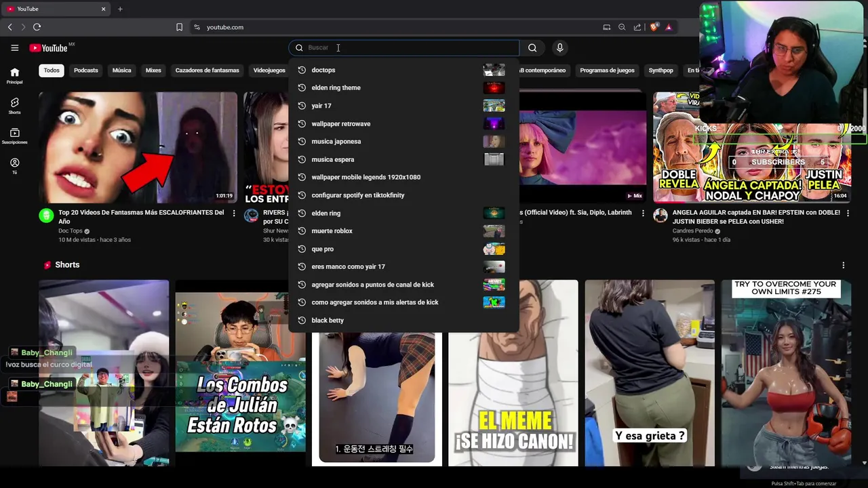
Task: Select the Todos filter chip
Action: click(52, 70)
